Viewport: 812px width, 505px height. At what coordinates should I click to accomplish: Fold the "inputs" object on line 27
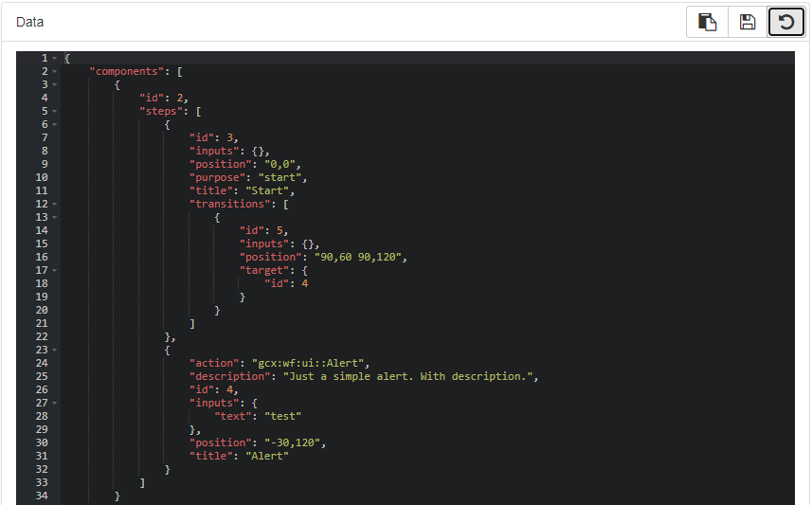(x=55, y=403)
